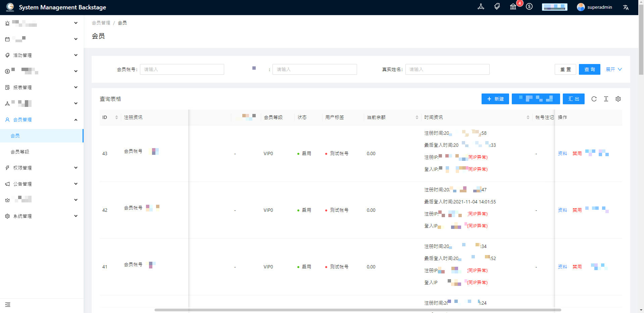Click the 重置 reset button

tap(565, 69)
